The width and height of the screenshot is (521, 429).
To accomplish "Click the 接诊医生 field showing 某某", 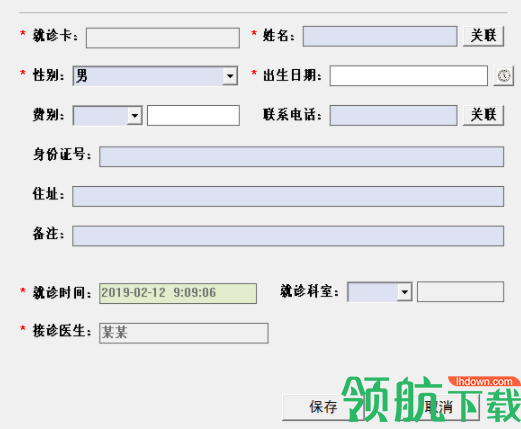I will pos(184,333).
